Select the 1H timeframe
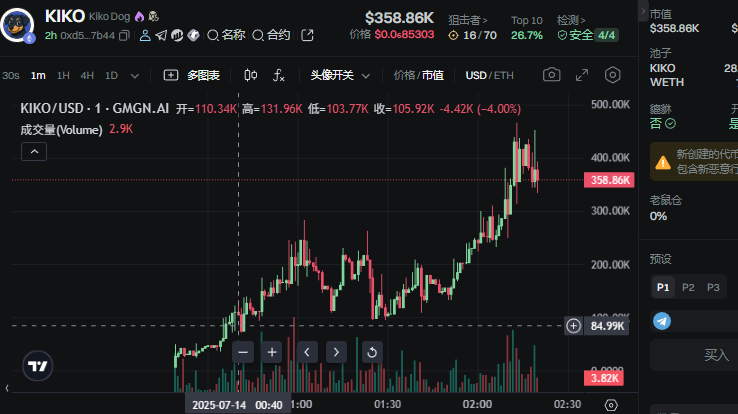Image resolution: width=738 pixels, height=414 pixels. point(63,76)
